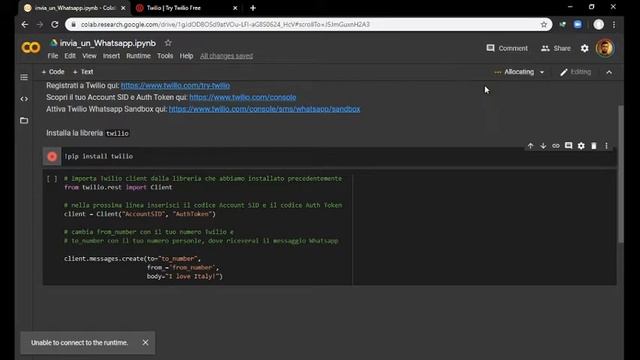Add a comment to the cell
This screenshot has width=640, height=360.
[568, 146]
